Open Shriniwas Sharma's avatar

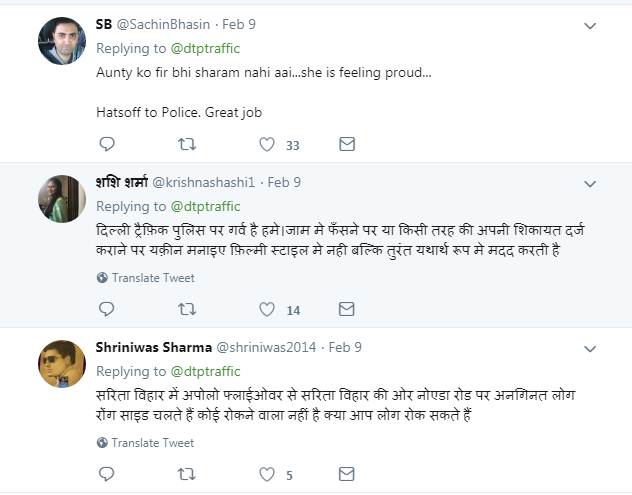(x=60, y=364)
